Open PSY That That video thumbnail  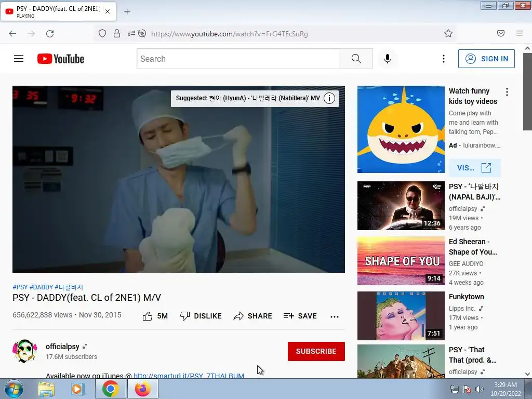[x=401, y=362]
